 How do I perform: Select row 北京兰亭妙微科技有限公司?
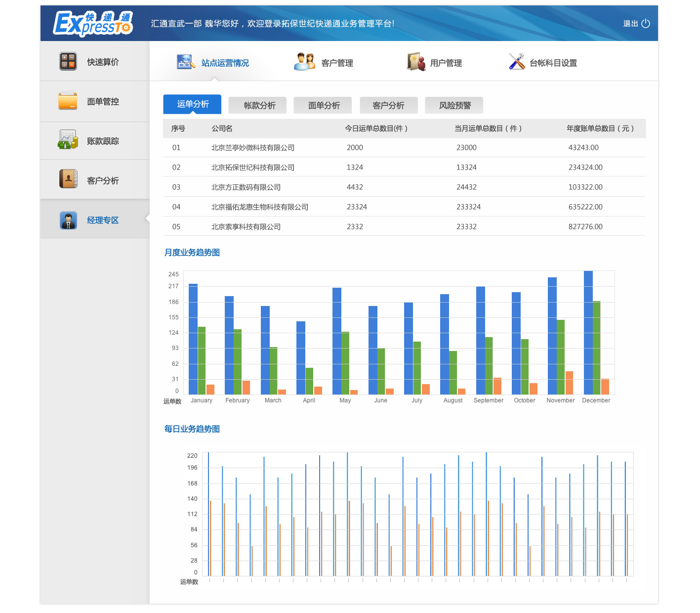(x=252, y=147)
